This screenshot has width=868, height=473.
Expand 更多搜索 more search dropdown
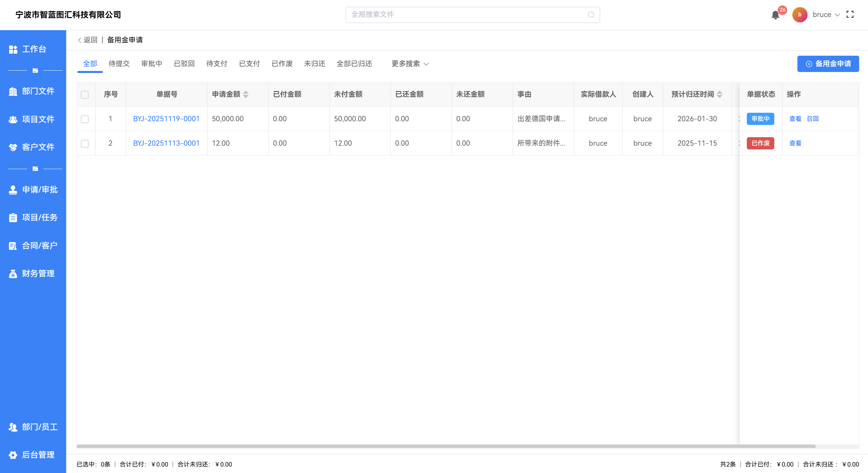(410, 64)
